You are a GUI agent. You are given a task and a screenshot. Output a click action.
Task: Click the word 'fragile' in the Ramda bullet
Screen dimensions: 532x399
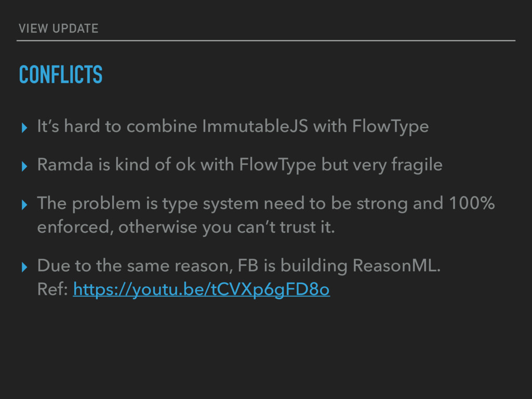(x=417, y=165)
